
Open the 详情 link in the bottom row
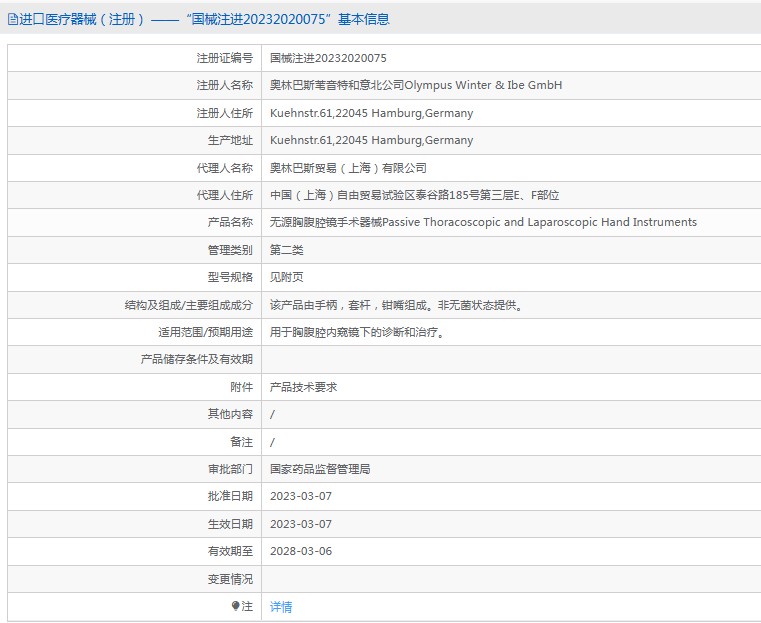281,607
